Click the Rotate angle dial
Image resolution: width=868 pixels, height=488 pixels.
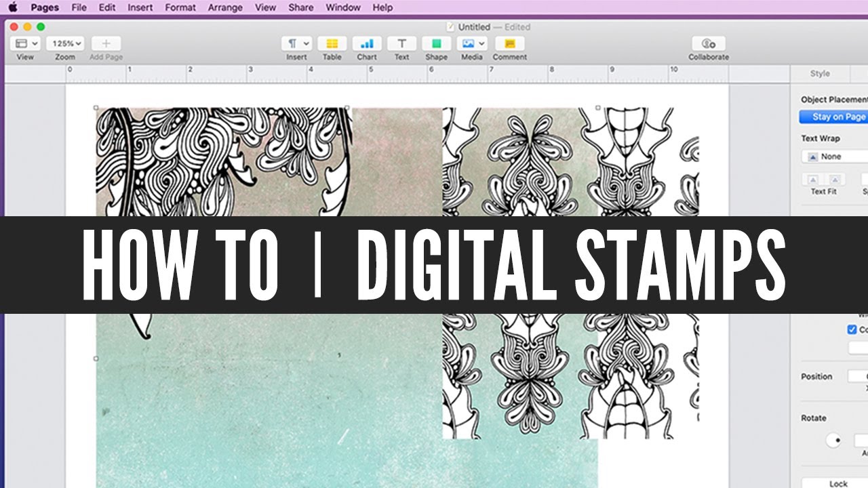(833, 441)
